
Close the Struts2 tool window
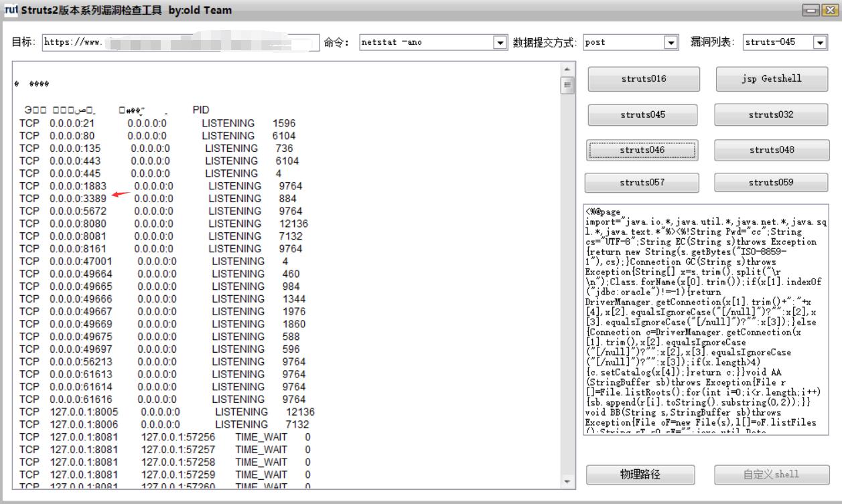pos(829,10)
